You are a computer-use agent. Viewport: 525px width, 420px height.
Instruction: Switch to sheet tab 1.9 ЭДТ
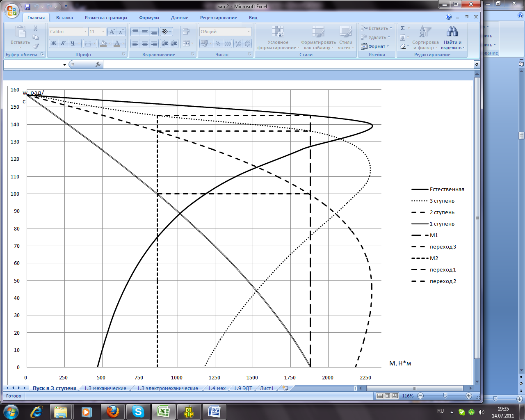[243, 388]
